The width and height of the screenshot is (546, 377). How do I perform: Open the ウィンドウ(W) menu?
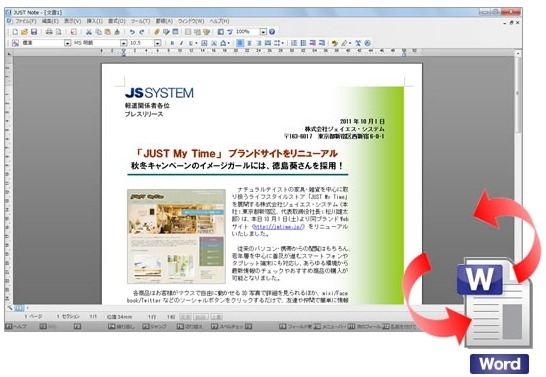tap(191, 21)
